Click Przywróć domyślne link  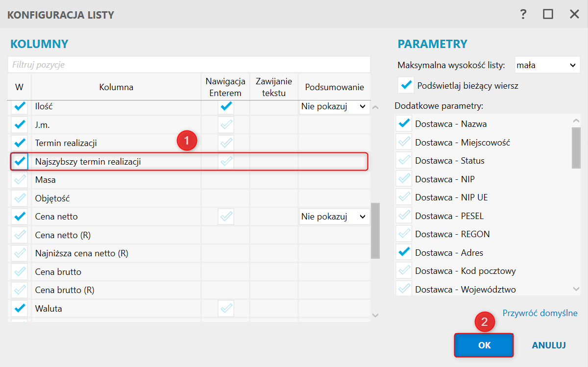tap(540, 313)
